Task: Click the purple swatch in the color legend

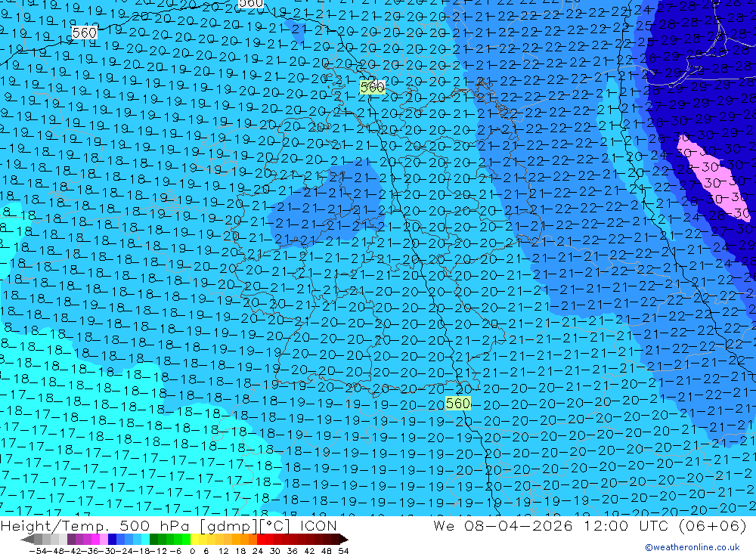Action: tap(76, 539)
